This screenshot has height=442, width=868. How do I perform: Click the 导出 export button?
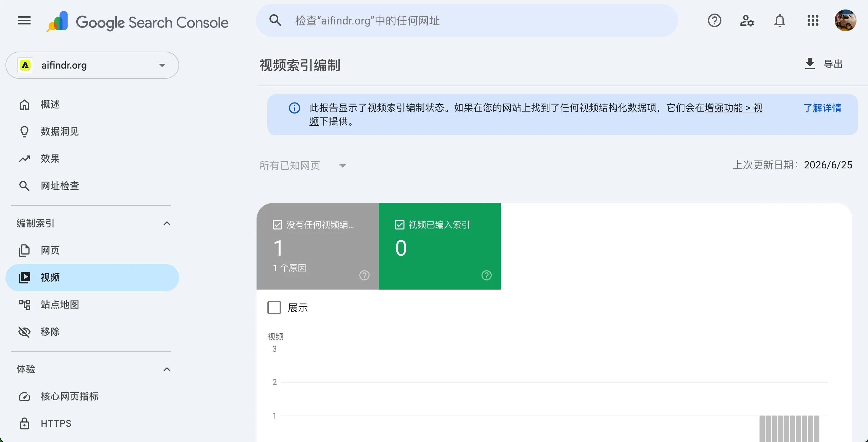click(x=824, y=63)
